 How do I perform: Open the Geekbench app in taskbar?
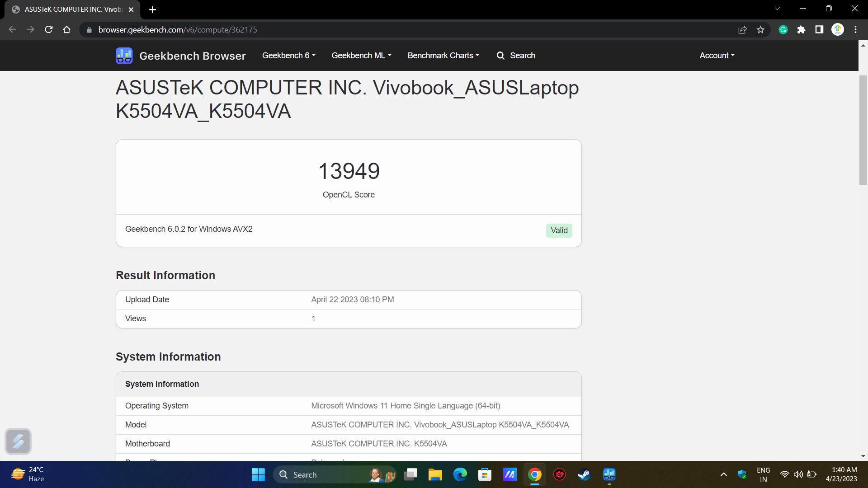tap(609, 474)
